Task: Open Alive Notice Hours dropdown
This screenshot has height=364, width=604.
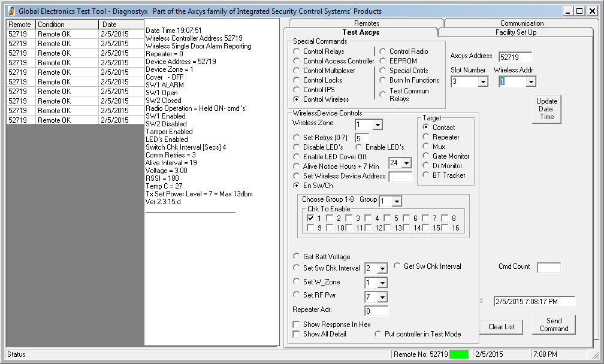Action: pyautogui.click(x=406, y=163)
